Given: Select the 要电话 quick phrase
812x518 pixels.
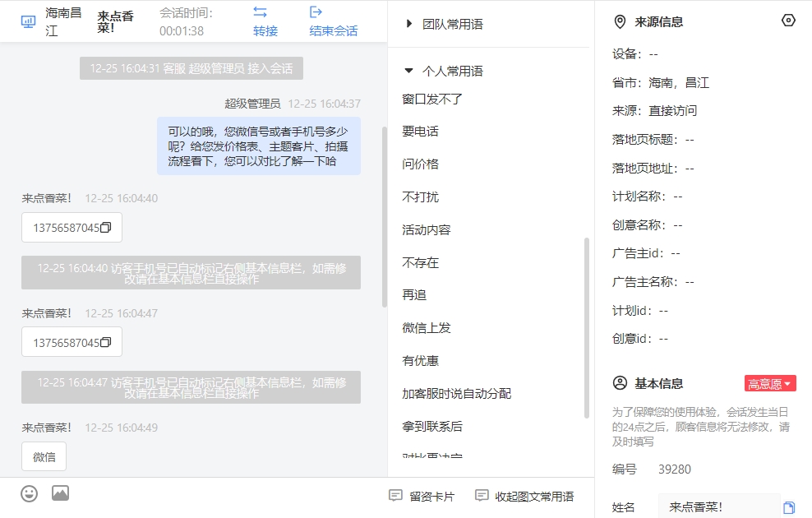Looking at the screenshot, I should (x=420, y=132).
